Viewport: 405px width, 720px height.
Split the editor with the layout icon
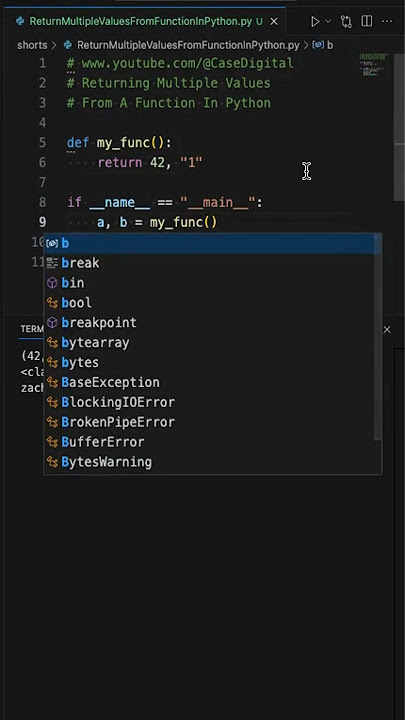pyautogui.click(x=366, y=21)
